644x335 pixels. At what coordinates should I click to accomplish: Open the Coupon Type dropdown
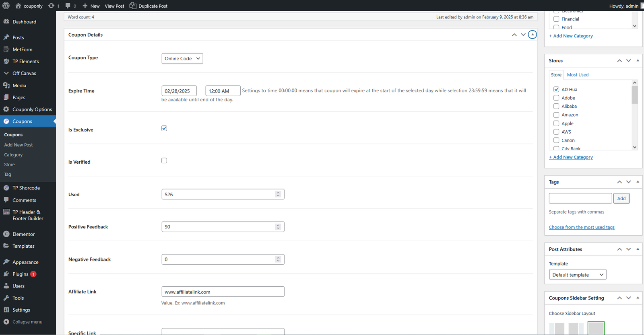coord(182,59)
